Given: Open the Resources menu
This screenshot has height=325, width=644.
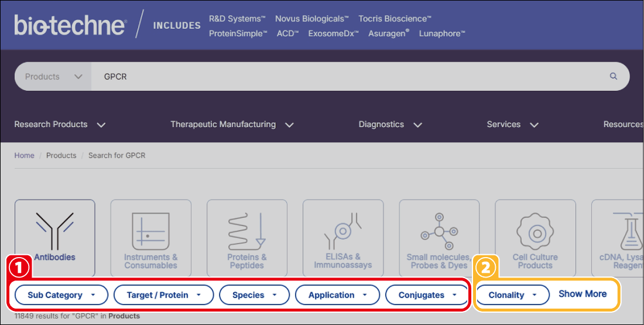Looking at the screenshot, I should tap(623, 124).
